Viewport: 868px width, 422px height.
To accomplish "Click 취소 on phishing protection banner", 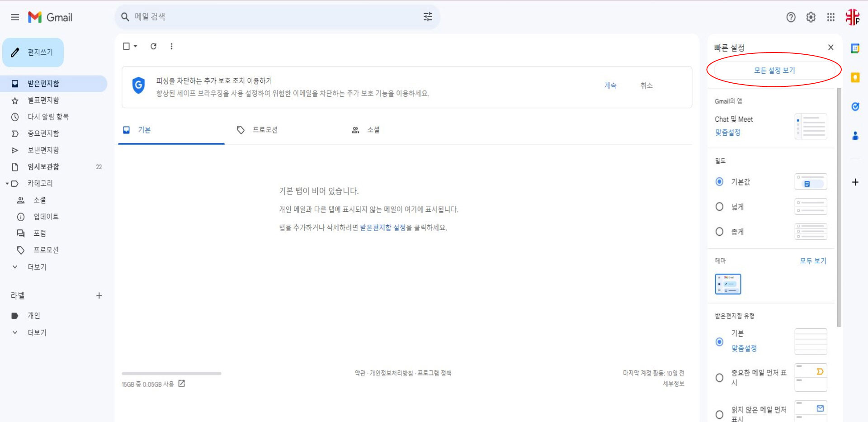I will (x=646, y=85).
